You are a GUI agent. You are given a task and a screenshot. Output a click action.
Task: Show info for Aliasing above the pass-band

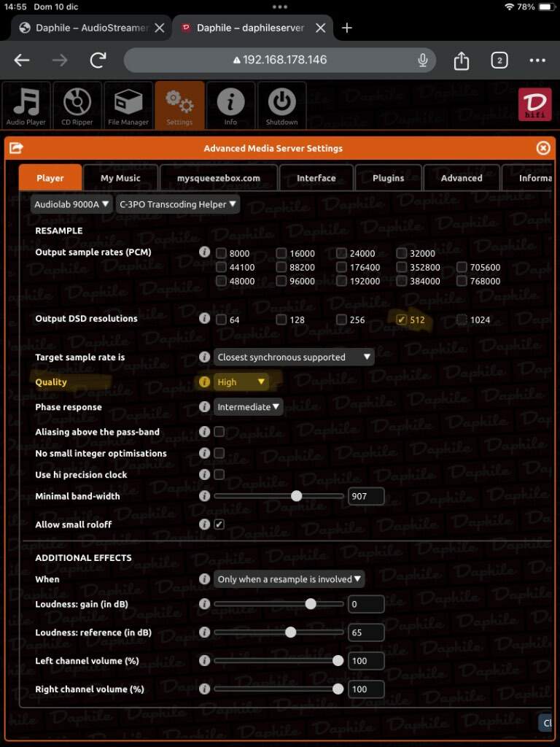(204, 432)
